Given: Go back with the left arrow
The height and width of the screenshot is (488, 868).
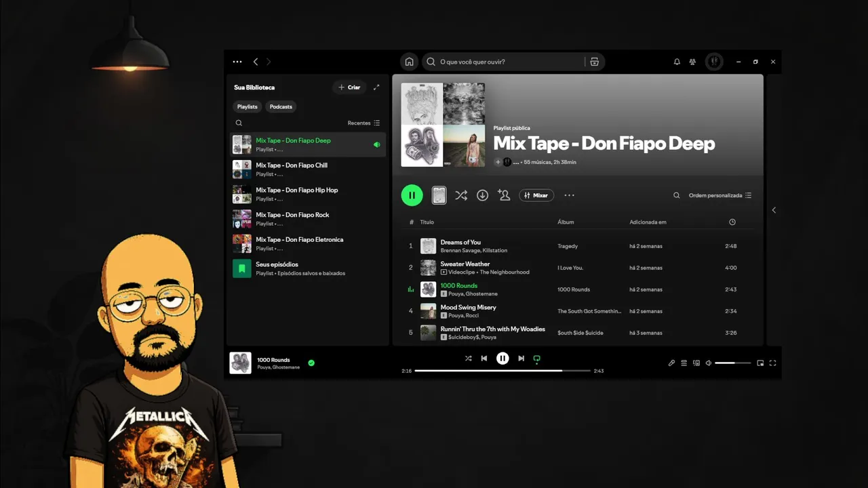Looking at the screenshot, I should (x=256, y=62).
